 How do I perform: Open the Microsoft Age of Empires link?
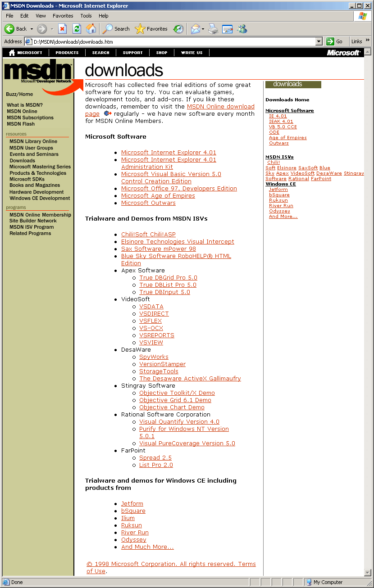[158, 196]
